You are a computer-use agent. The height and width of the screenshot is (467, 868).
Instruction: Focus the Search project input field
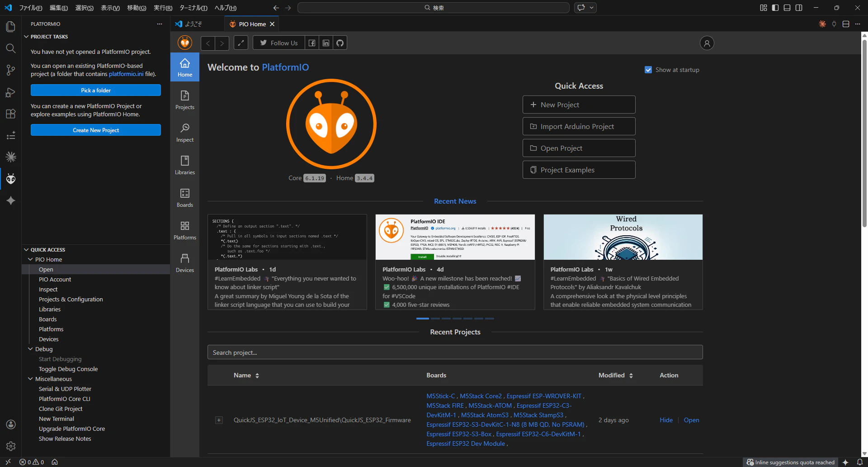click(455, 352)
